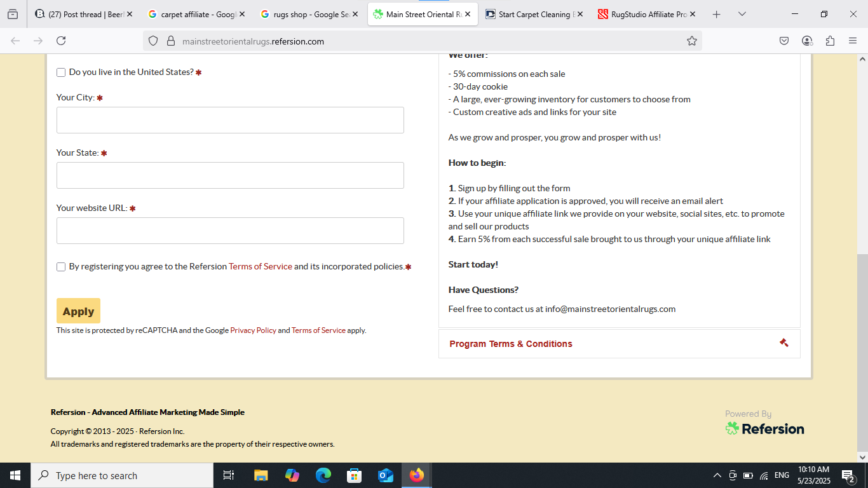Reload the current page
Viewport: 868px width, 488px height.
[61, 41]
